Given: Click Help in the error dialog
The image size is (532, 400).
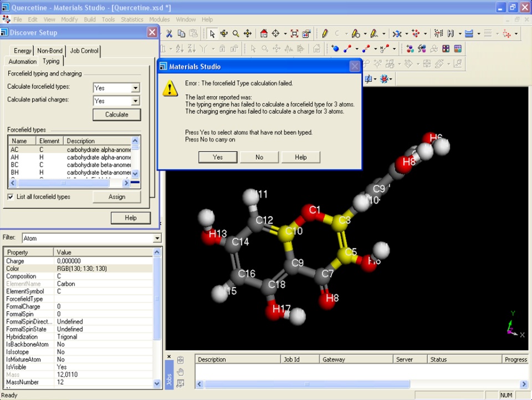Looking at the screenshot, I should tap(300, 157).
